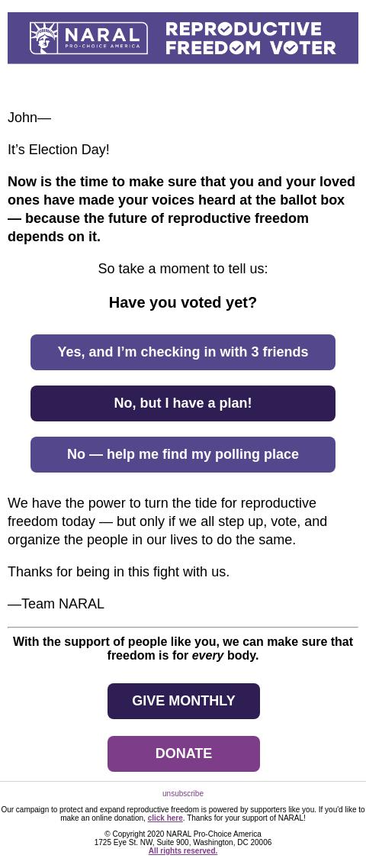This screenshot has width=366, height=868.
Task: Click the 'It's Election Day!' line
Action: coord(59,150)
